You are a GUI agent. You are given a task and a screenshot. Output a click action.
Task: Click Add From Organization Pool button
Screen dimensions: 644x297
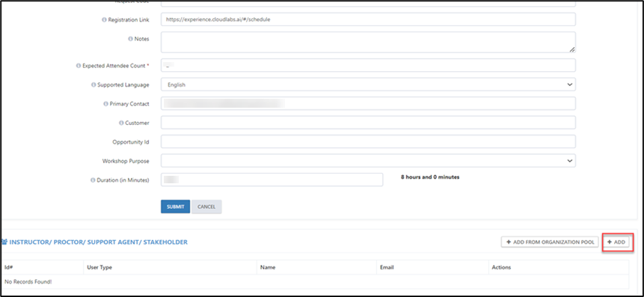(550, 242)
